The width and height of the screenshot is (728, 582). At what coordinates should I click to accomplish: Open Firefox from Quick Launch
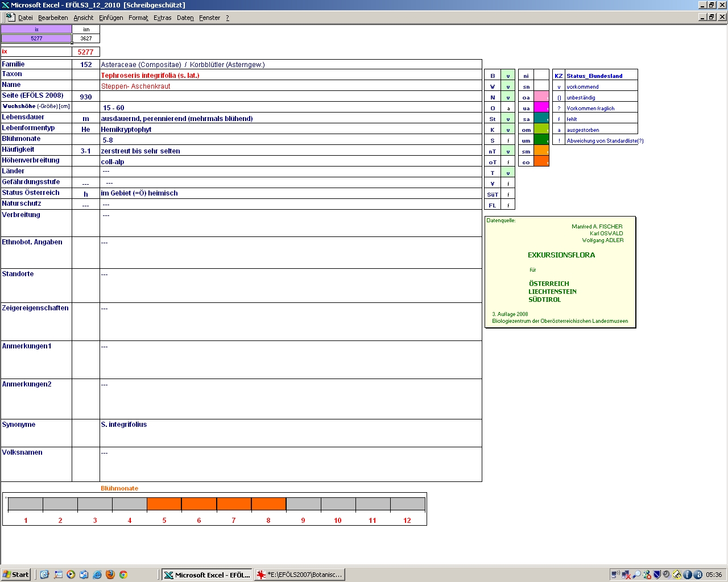pos(110,575)
